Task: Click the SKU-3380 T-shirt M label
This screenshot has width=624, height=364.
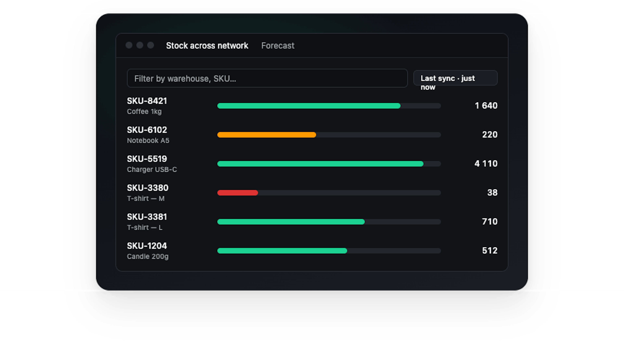Action: (x=148, y=192)
